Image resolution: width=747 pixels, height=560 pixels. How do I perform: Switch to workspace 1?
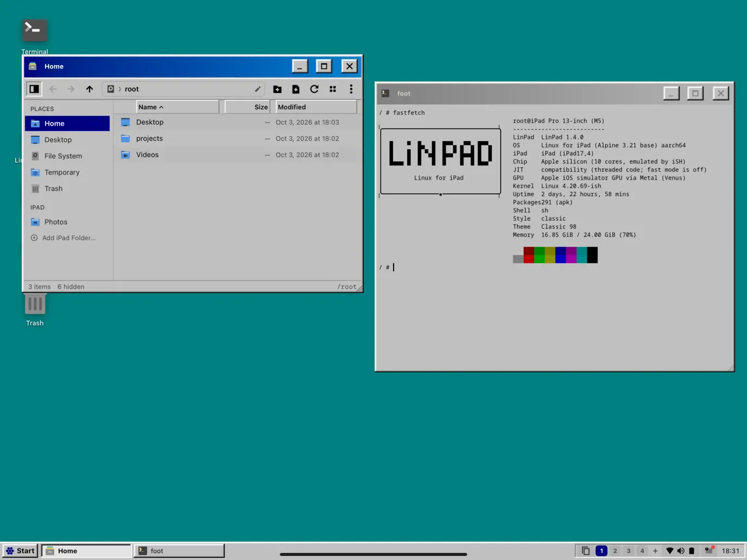(602, 551)
